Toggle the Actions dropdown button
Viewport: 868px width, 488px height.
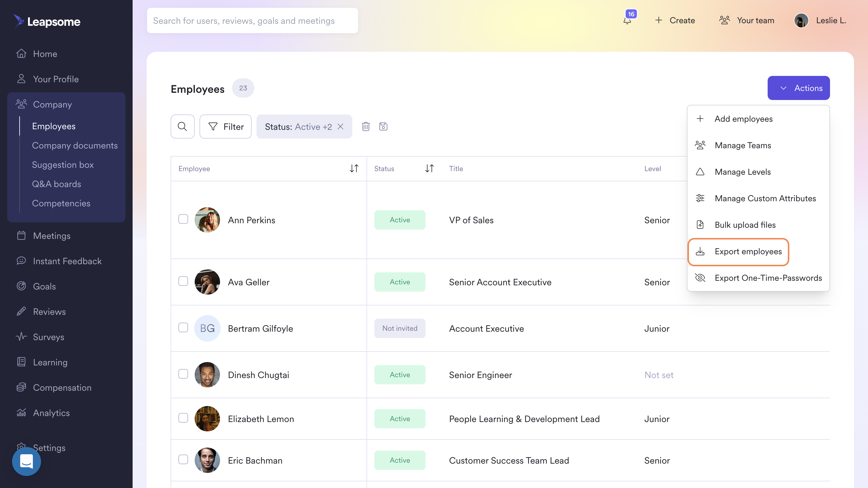pos(799,88)
